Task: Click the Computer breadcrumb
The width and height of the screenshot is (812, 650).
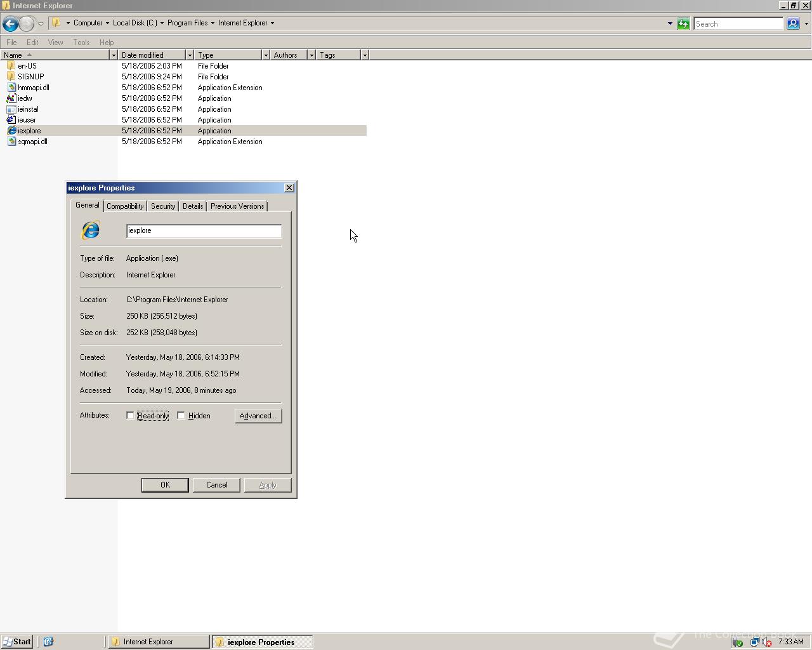Action: point(88,23)
